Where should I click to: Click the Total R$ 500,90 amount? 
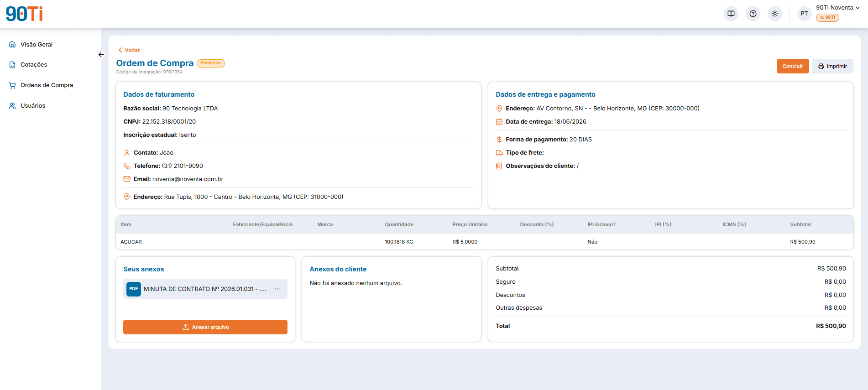click(831, 326)
